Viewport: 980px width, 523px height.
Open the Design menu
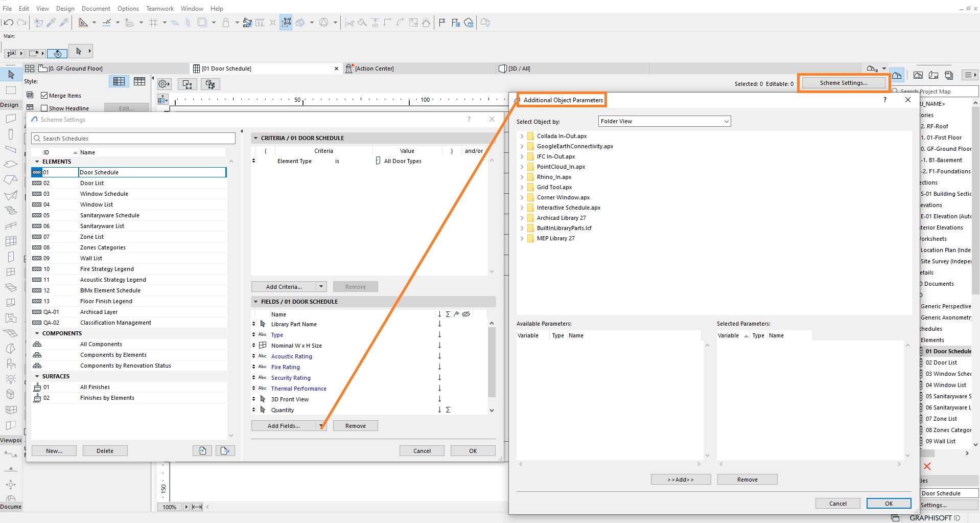click(65, 8)
